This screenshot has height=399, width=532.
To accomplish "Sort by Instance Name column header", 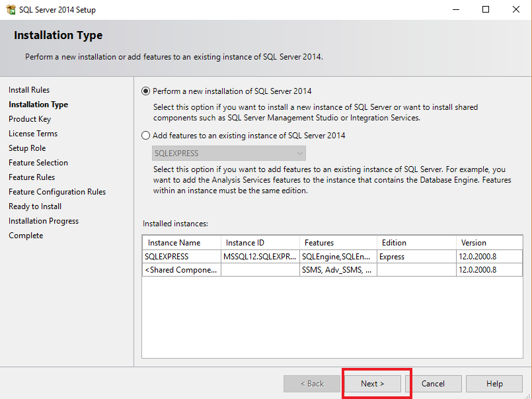I will [x=182, y=243].
